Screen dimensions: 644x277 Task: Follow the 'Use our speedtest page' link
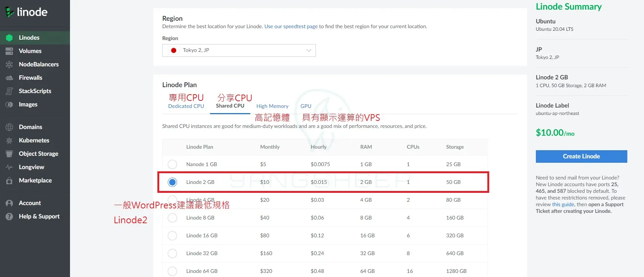[x=291, y=27]
